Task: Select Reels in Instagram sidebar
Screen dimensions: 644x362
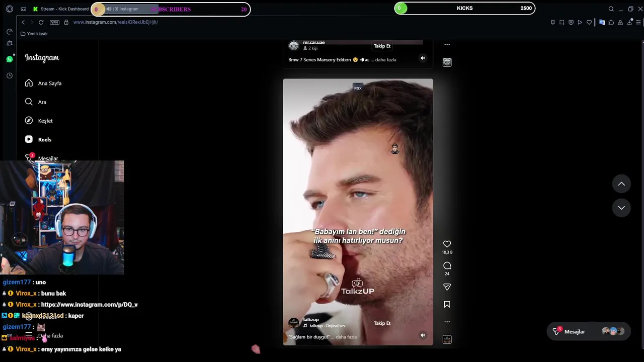Action: [x=38, y=139]
